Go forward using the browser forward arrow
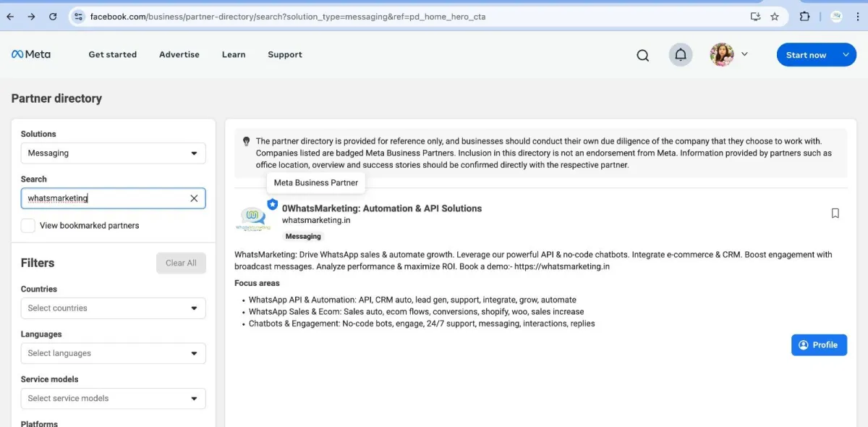The height and width of the screenshot is (427, 868). (31, 16)
